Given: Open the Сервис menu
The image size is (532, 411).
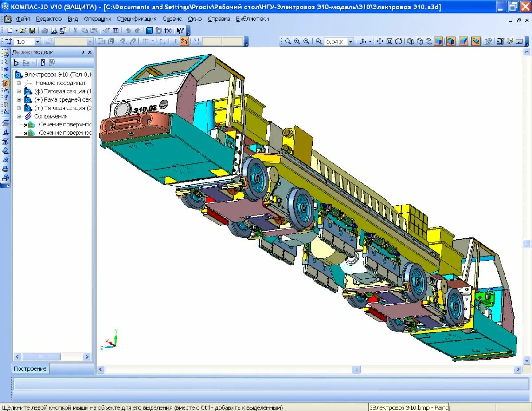Looking at the screenshot, I should click(172, 19).
